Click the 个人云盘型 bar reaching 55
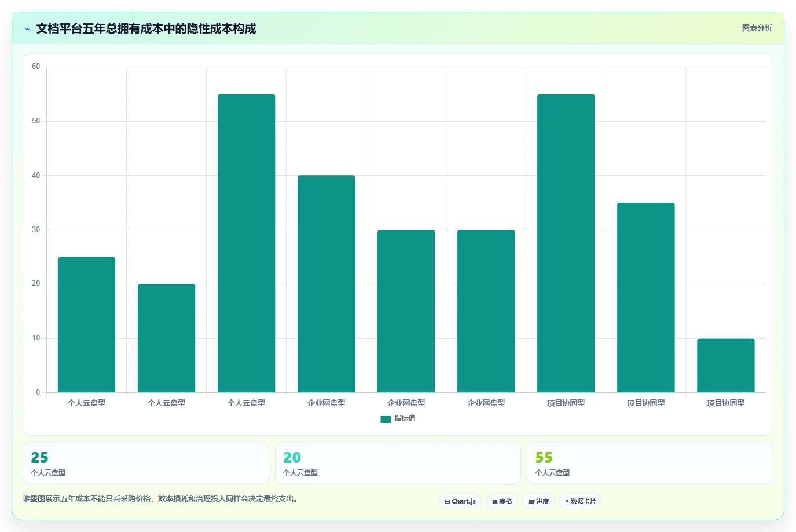Screen dimensions: 796x532 pyautogui.click(x=246, y=243)
